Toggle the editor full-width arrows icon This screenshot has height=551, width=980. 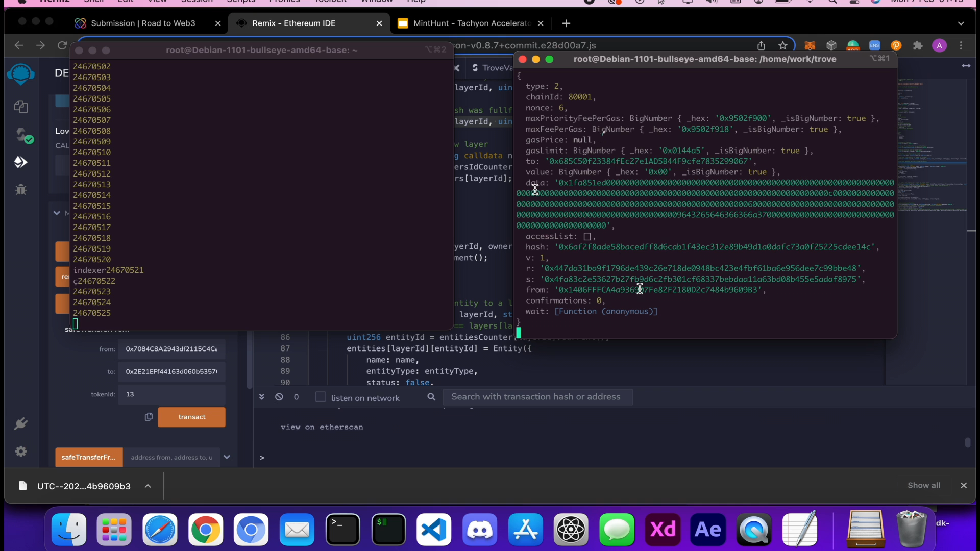[x=966, y=66]
